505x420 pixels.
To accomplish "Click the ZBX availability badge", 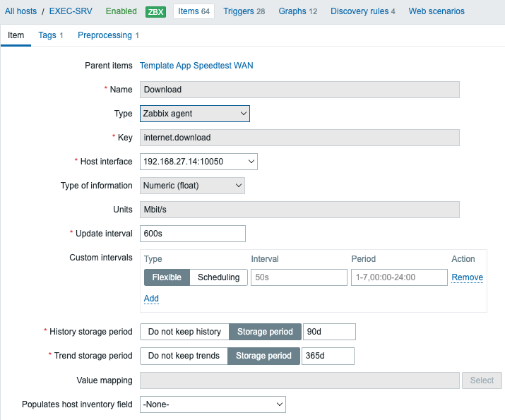I will tap(156, 11).
